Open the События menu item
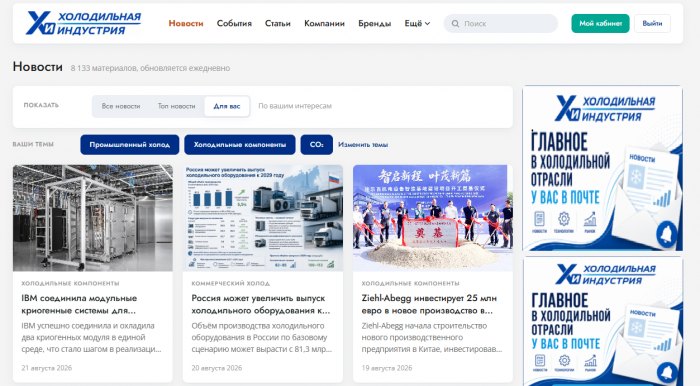 point(234,24)
